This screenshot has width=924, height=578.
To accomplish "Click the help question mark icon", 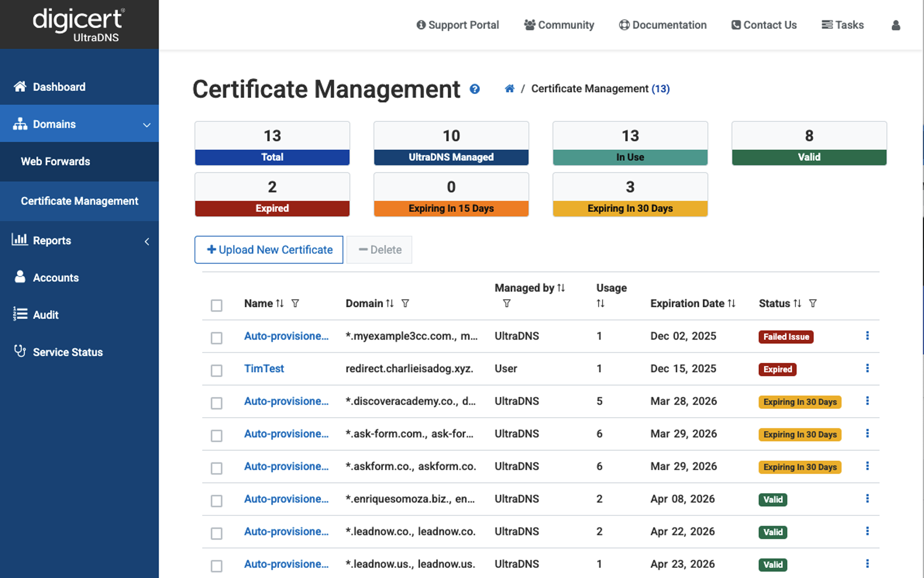I will click(x=475, y=89).
